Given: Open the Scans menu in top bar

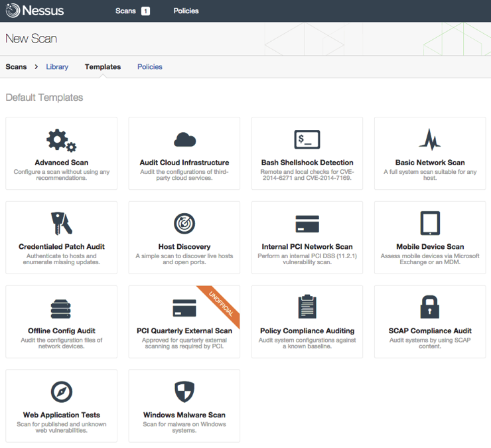Looking at the screenshot, I should (x=125, y=11).
